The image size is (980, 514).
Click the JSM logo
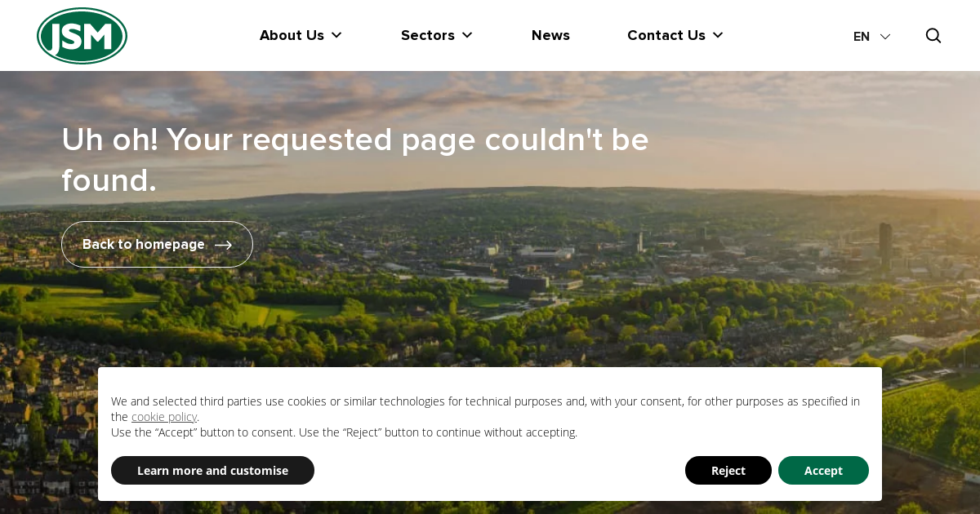pyautogui.click(x=82, y=36)
